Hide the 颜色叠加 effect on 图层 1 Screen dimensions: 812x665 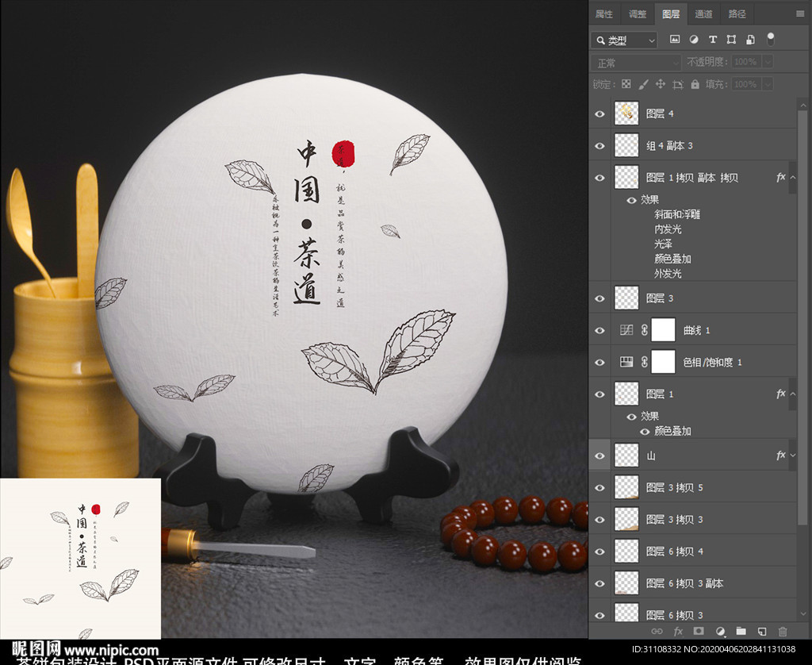(x=645, y=431)
